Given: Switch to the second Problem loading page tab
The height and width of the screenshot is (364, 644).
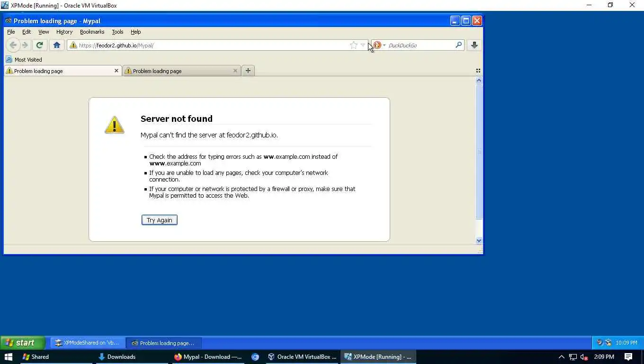Looking at the screenshot, I should (182, 71).
